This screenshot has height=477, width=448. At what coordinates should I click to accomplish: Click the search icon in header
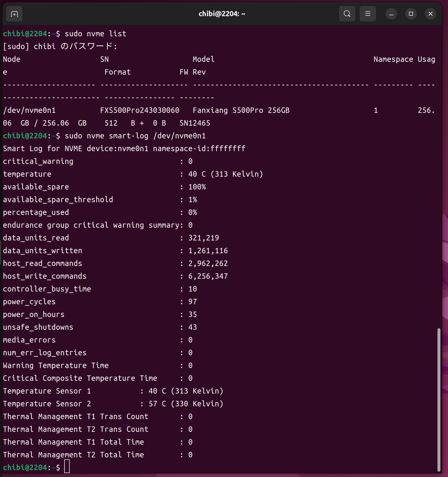click(x=347, y=14)
